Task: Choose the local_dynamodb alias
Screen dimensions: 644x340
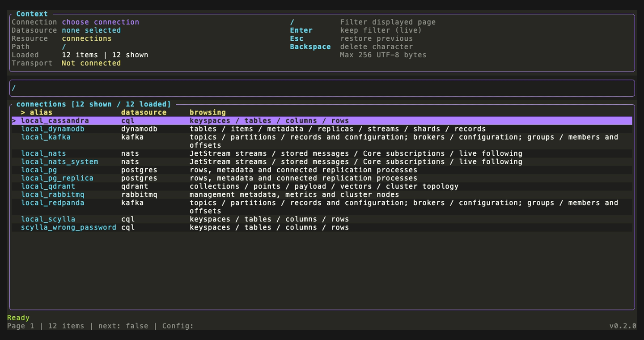Action: 53,129
